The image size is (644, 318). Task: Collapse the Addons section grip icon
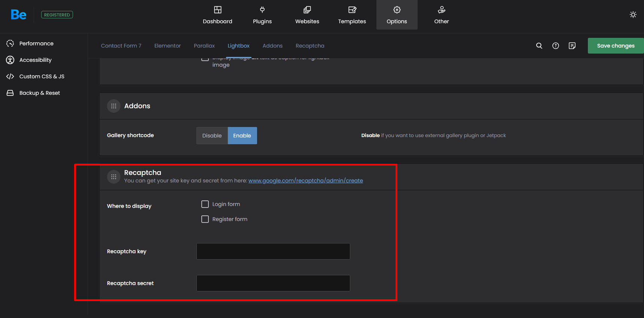click(x=114, y=106)
